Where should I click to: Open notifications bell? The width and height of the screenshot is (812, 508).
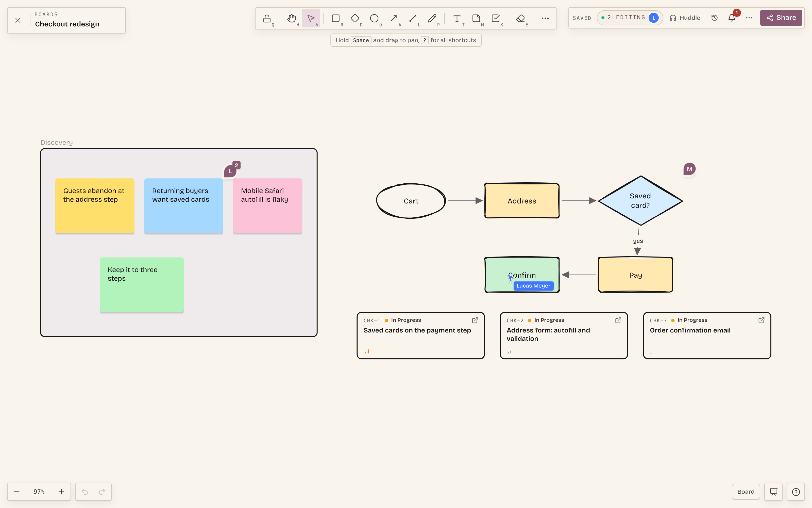tap(732, 18)
